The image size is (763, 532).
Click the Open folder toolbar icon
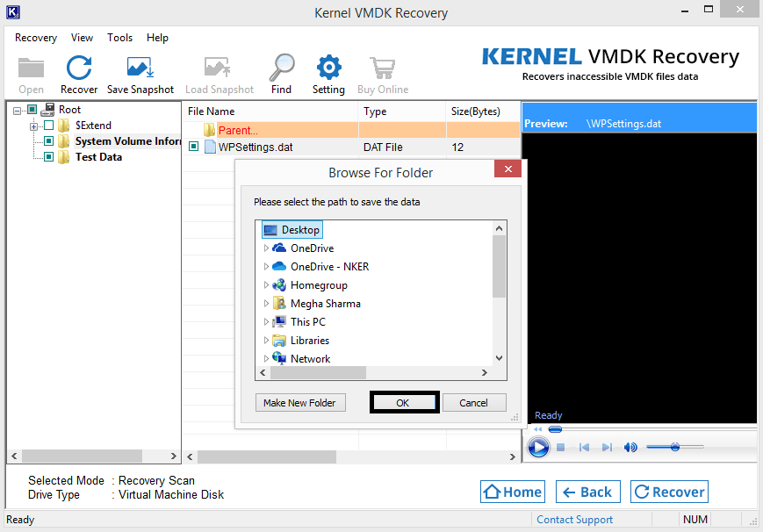point(31,68)
